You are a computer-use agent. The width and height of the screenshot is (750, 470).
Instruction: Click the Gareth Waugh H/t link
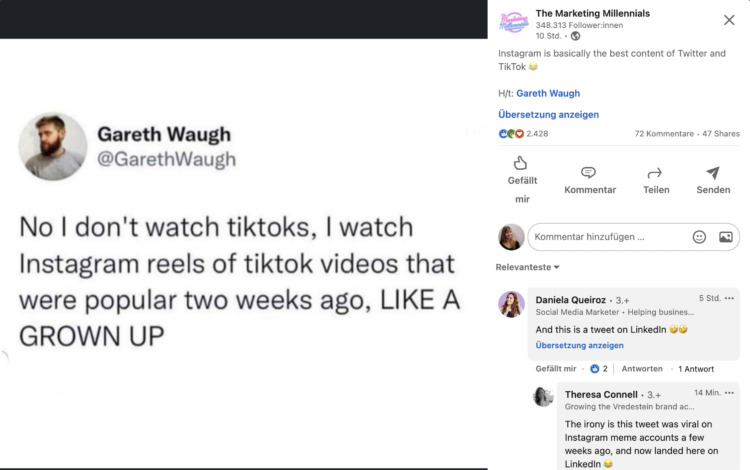coord(548,93)
